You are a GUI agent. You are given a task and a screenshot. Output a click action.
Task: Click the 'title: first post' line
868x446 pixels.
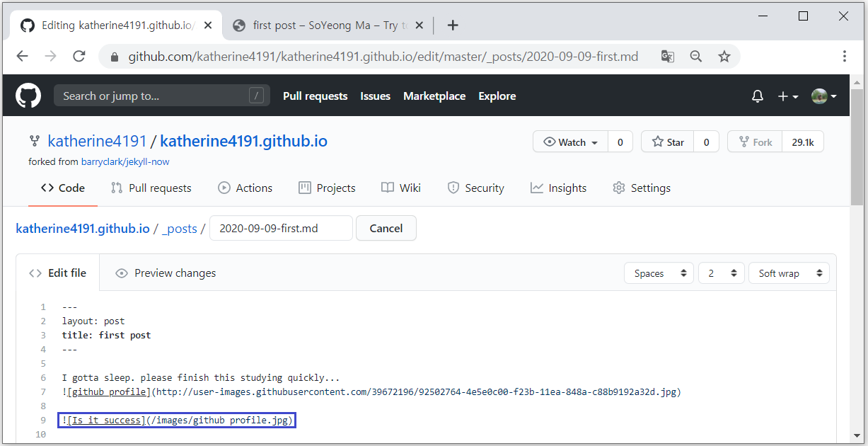click(106, 335)
